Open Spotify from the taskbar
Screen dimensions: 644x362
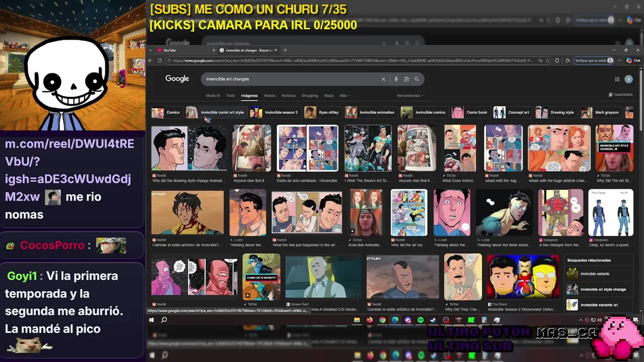[x=421, y=320]
